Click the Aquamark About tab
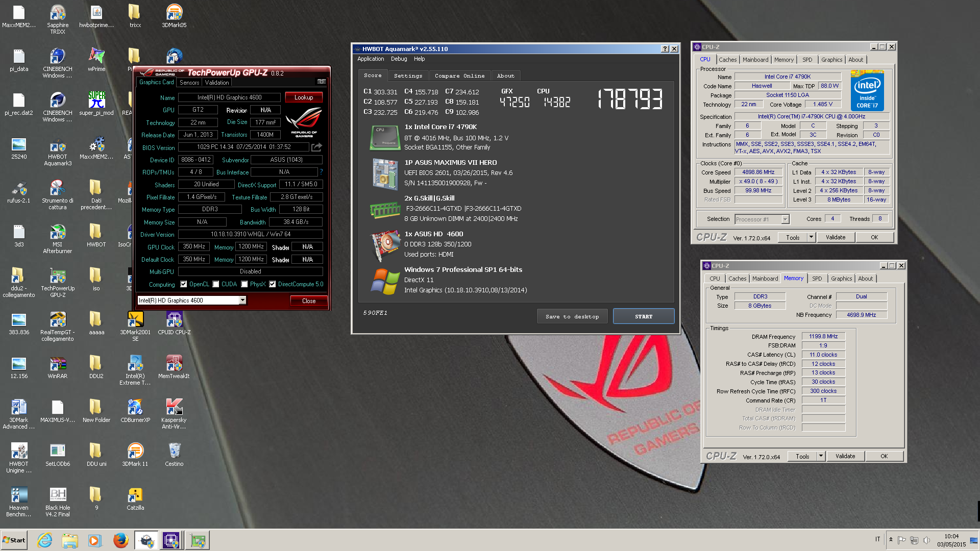The image size is (980, 551). (x=506, y=76)
